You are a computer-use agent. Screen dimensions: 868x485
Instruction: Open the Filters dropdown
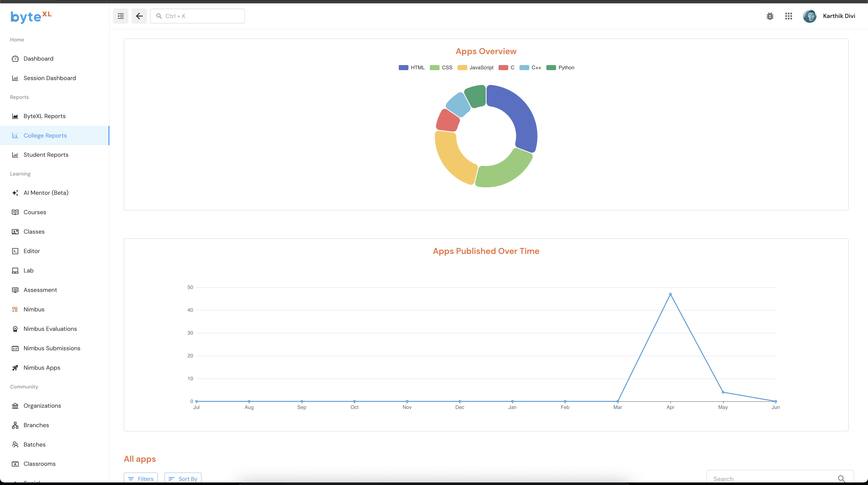click(x=141, y=479)
